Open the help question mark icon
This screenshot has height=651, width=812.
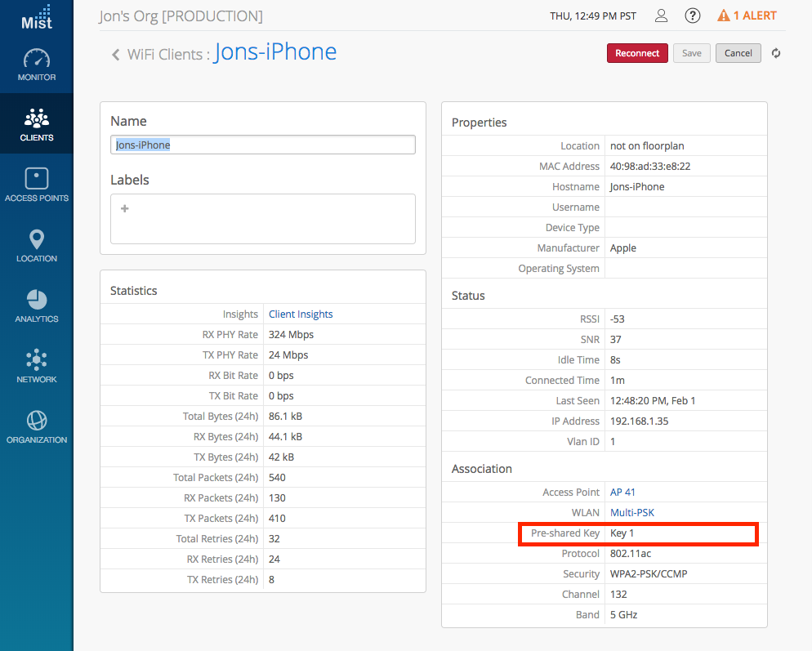[x=693, y=16]
